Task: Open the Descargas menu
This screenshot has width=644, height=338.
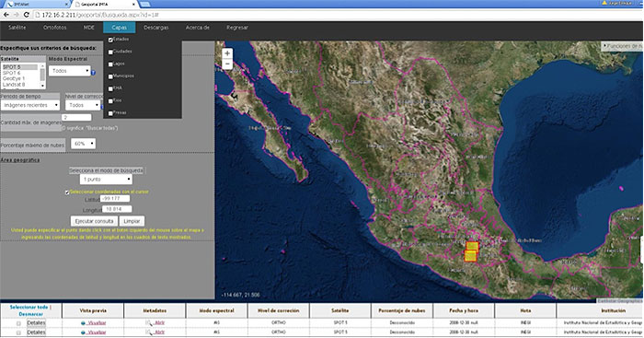Action: 156,28
